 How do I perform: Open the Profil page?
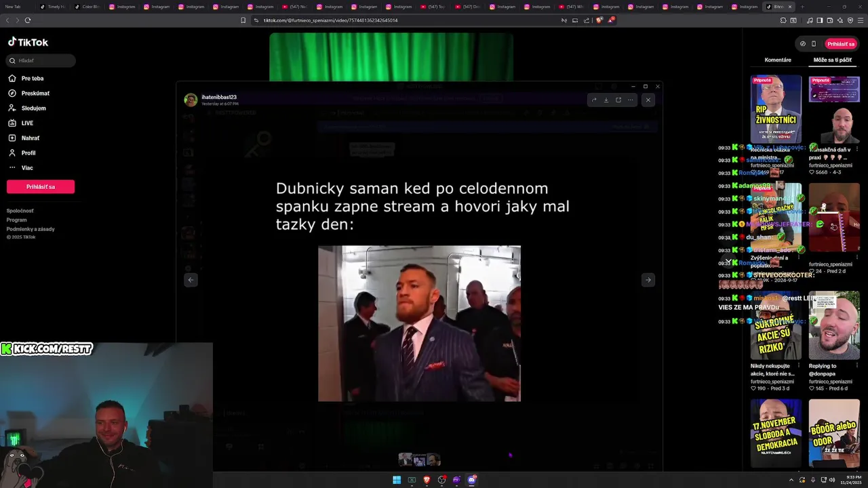click(22, 153)
